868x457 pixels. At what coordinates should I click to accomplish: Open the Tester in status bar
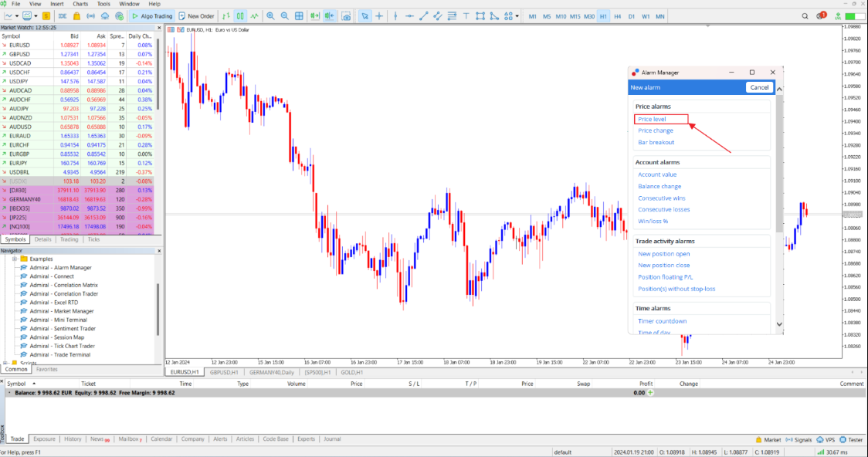point(851,440)
